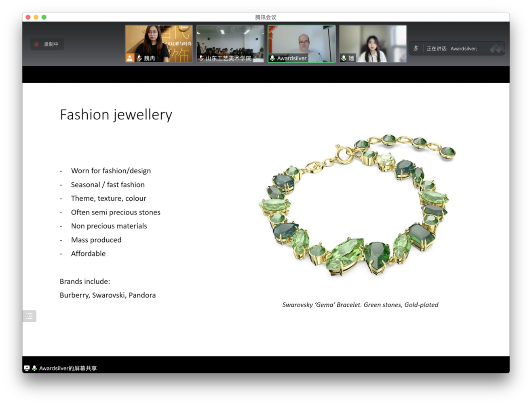
Task: Select Awardsilver's video thumbnail
Action: pyautogui.click(x=302, y=40)
